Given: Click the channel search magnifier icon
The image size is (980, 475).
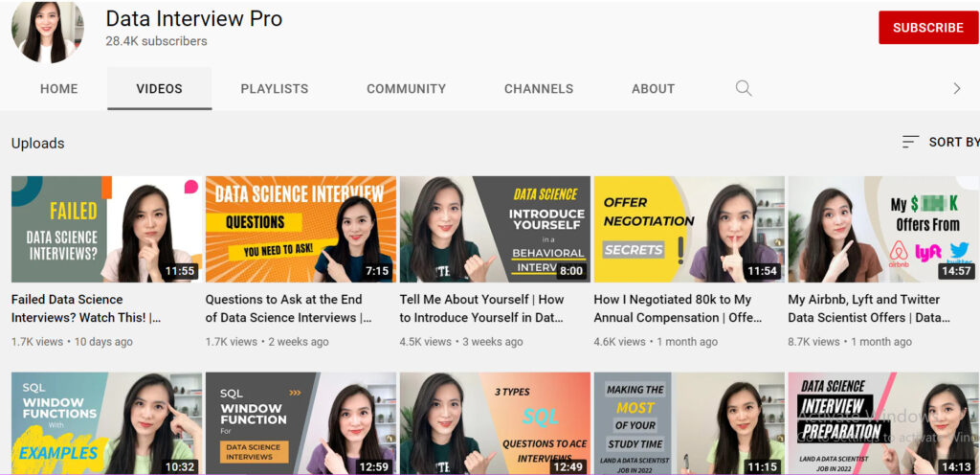Looking at the screenshot, I should tap(743, 88).
